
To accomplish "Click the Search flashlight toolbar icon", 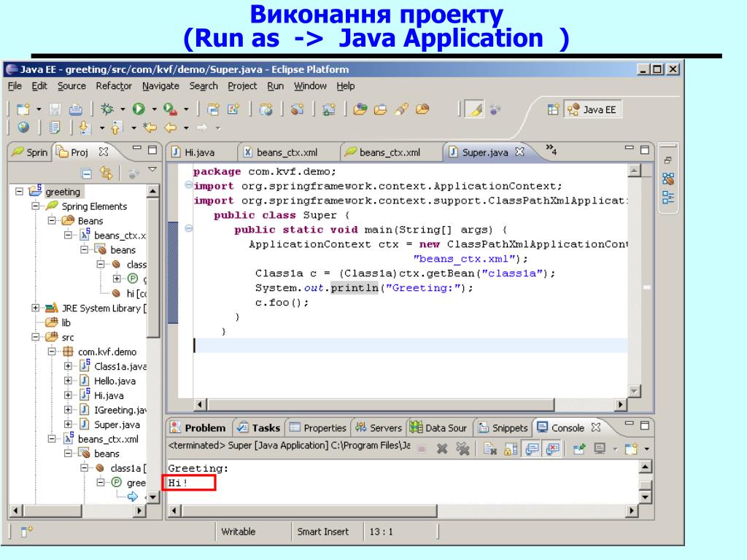I will [402, 109].
